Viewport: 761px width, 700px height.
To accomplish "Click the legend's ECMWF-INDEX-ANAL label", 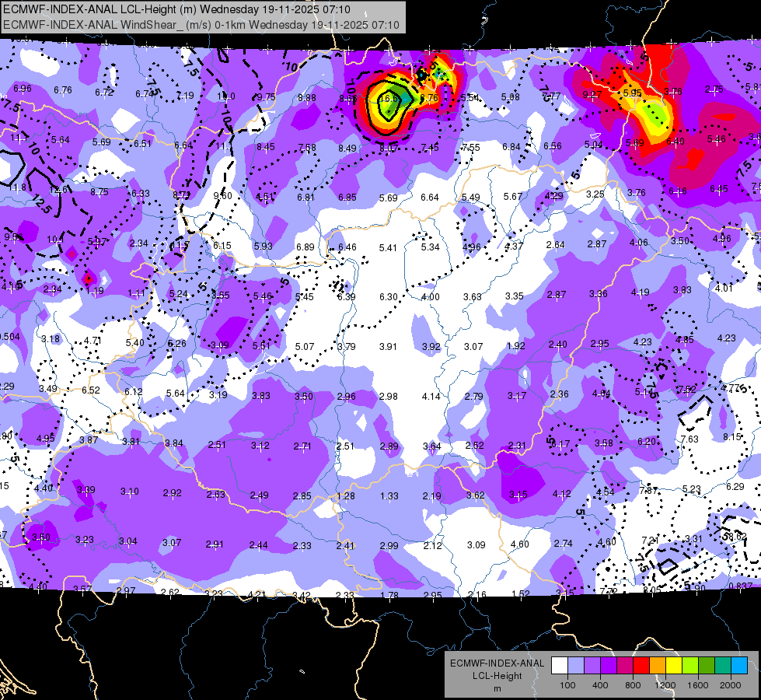I will pos(497,663).
